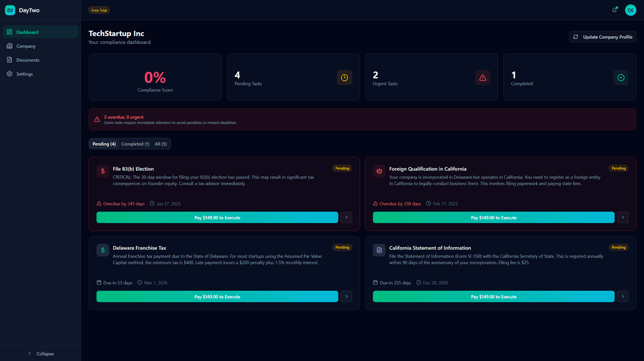Open the Company section icon
Screen dimensions: 644x361
(9, 46)
